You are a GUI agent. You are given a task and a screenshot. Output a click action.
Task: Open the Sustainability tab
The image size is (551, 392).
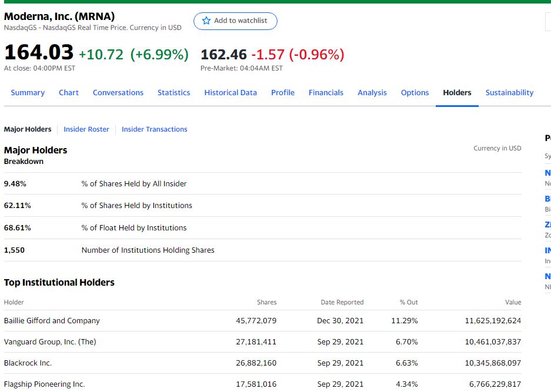[509, 93]
